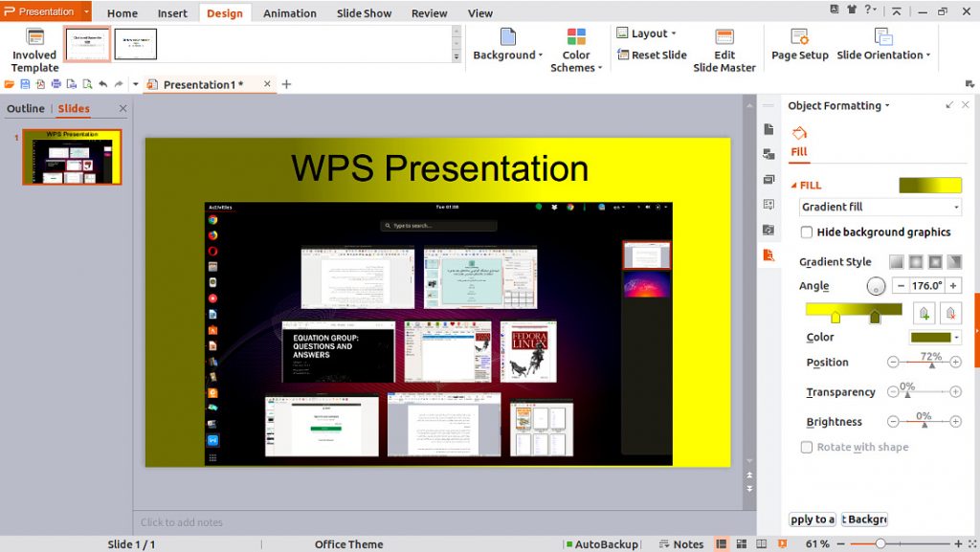Toggle Rotate with shape checkbox
This screenshot has width=980, height=552.
[807, 447]
